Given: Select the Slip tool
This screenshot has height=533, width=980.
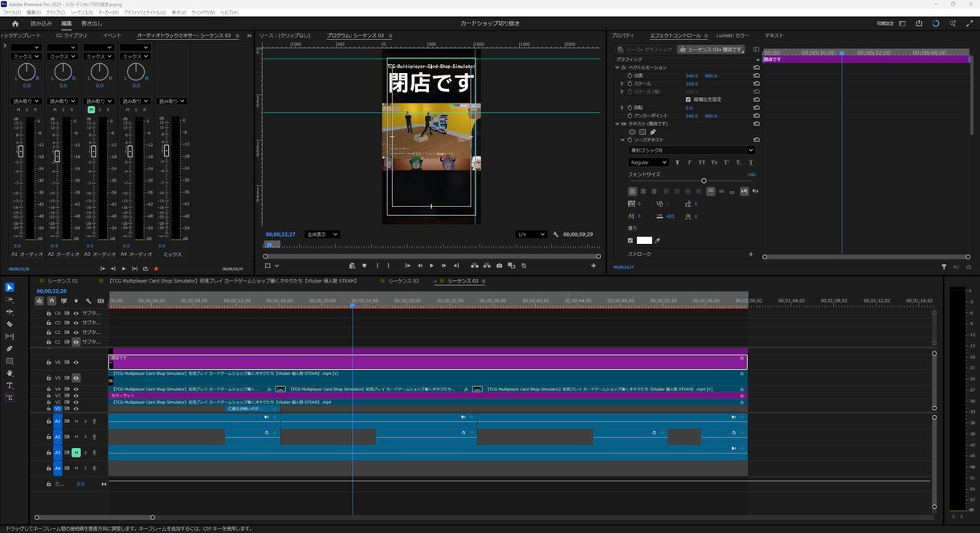Looking at the screenshot, I should [x=10, y=336].
